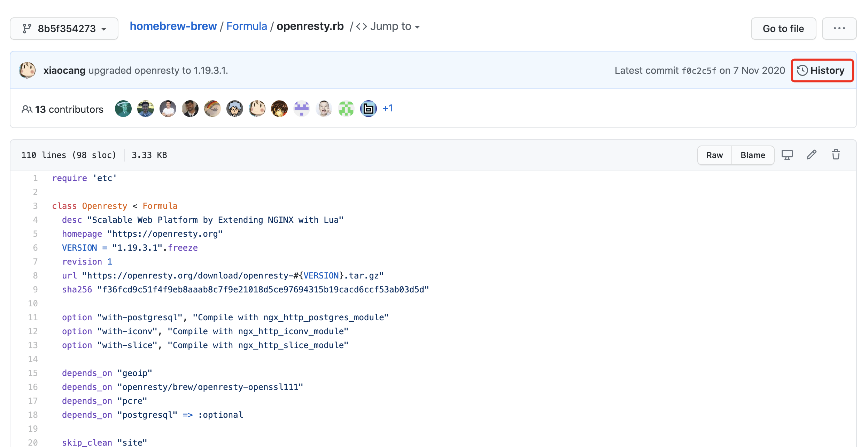Open the xiaocang author link

(x=64, y=70)
